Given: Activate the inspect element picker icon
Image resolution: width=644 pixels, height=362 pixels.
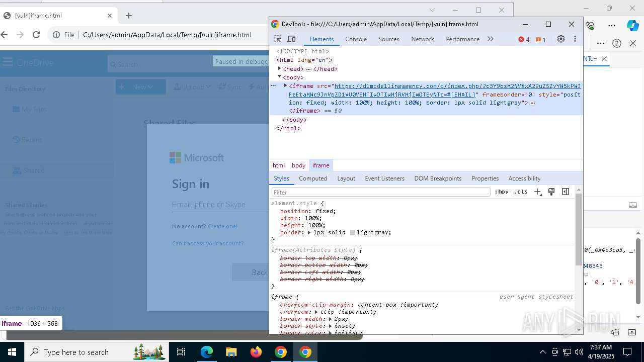Looking at the screenshot, I should pyautogui.click(x=277, y=39).
